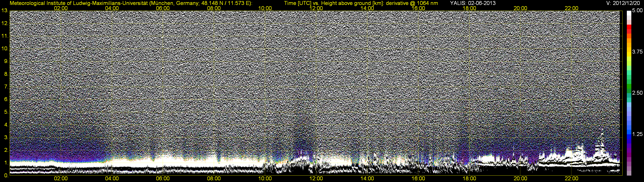Click the height axis label '8.'

coord(6,74)
